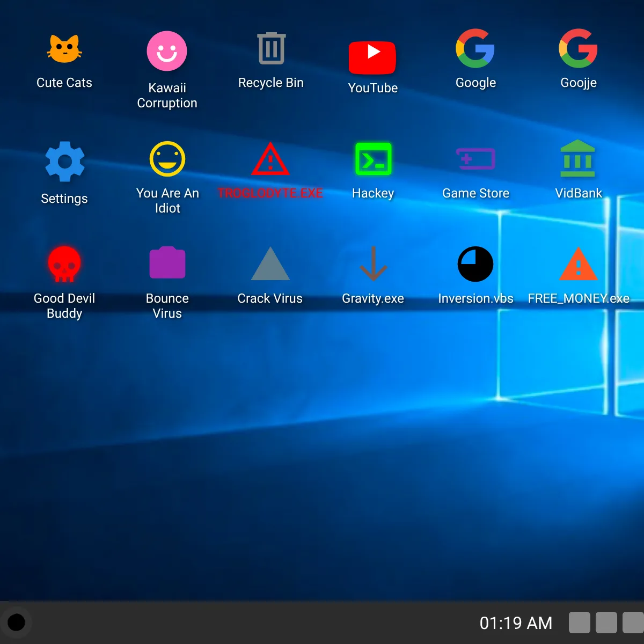Run the red TROGLODYTE.EXE warning icon
Screen dimensions: 644x644
(x=270, y=159)
